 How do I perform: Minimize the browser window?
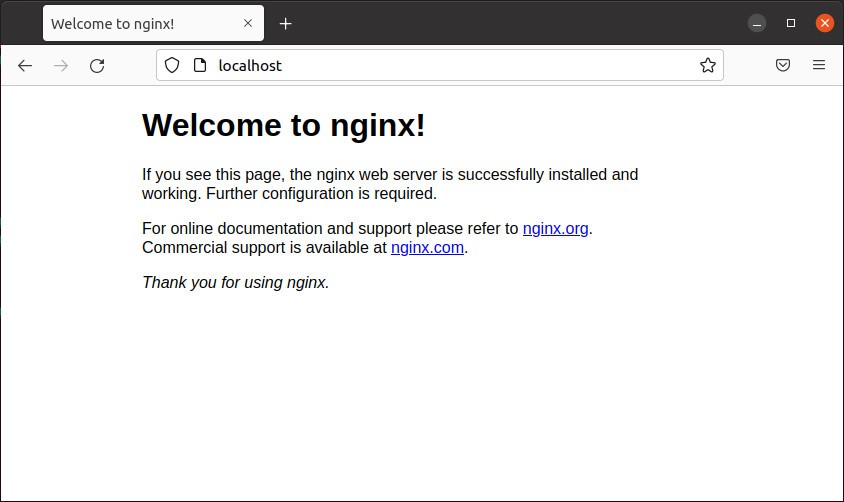point(757,23)
